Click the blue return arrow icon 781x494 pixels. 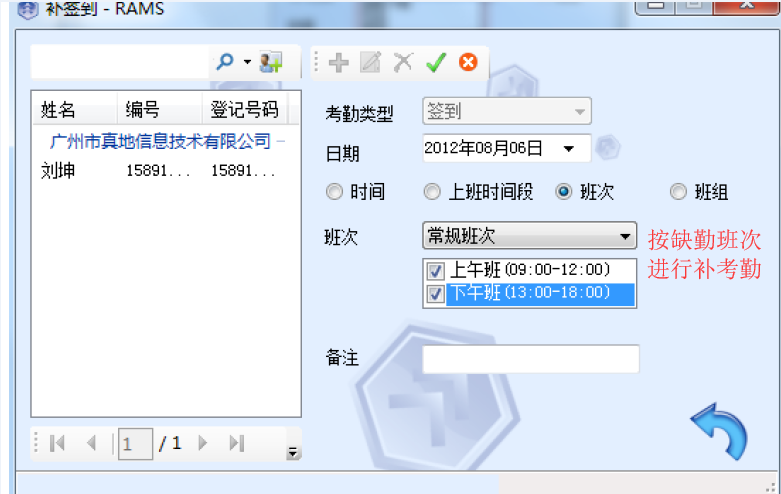[720, 431]
